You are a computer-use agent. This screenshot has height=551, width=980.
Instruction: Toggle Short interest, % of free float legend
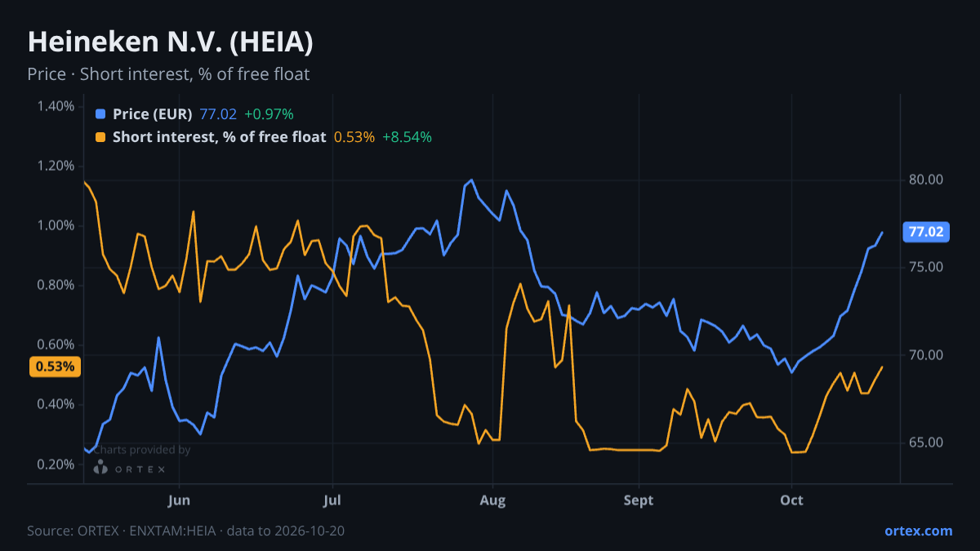pyautogui.click(x=219, y=137)
